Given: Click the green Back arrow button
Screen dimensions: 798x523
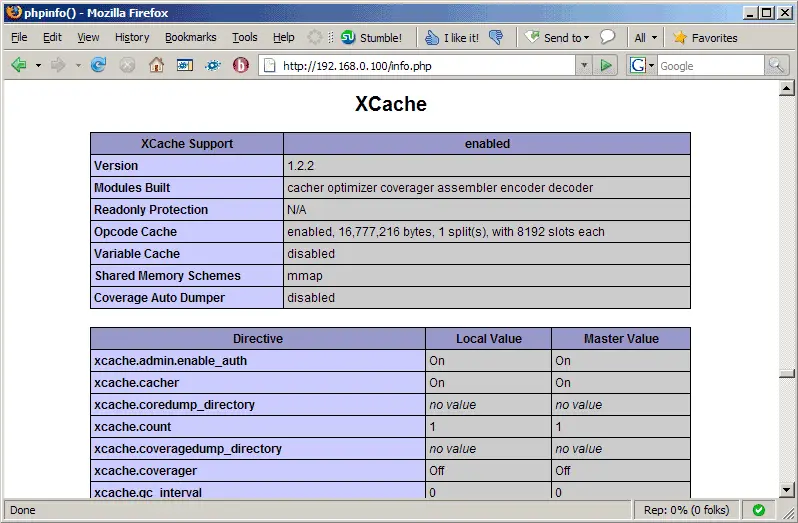Looking at the screenshot, I should (18, 65).
